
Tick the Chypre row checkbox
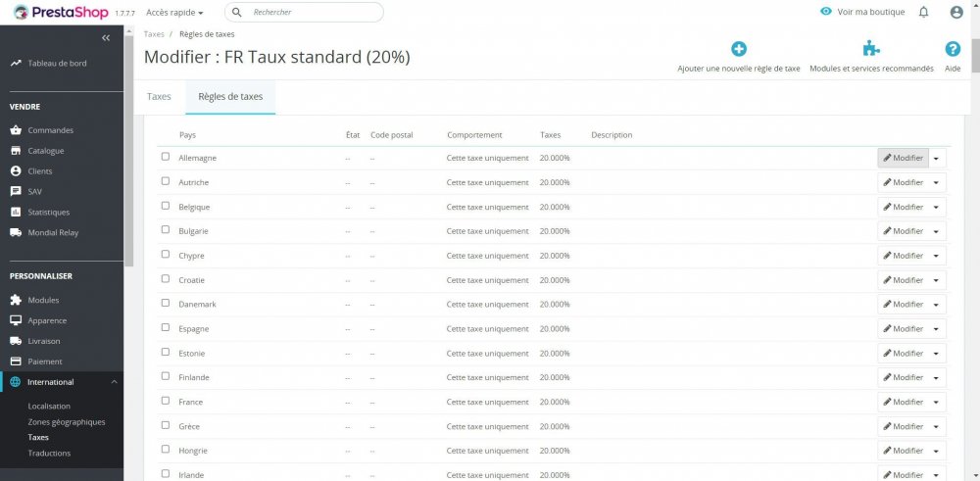click(x=165, y=255)
